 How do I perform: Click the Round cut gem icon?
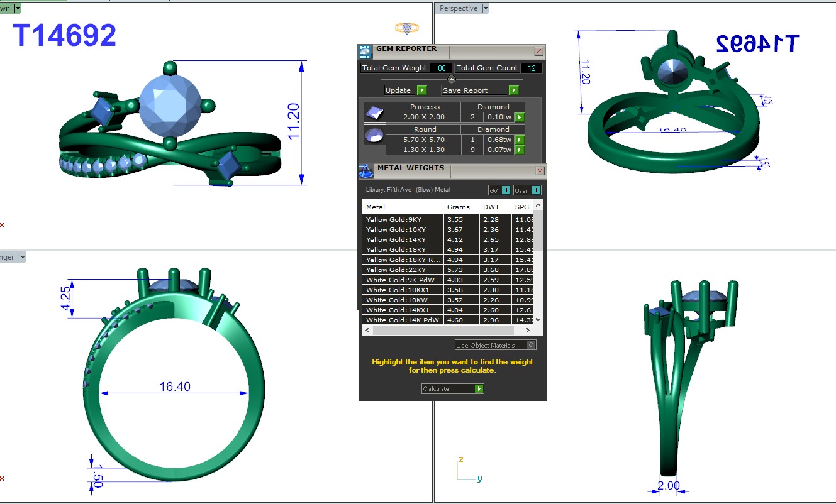click(374, 135)
